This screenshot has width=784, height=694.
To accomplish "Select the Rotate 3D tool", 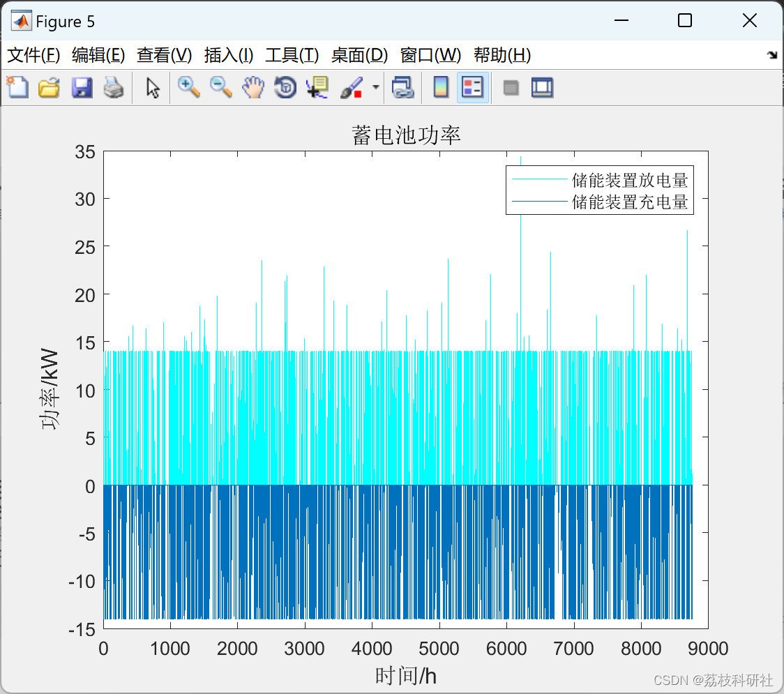I will [285, 87].
